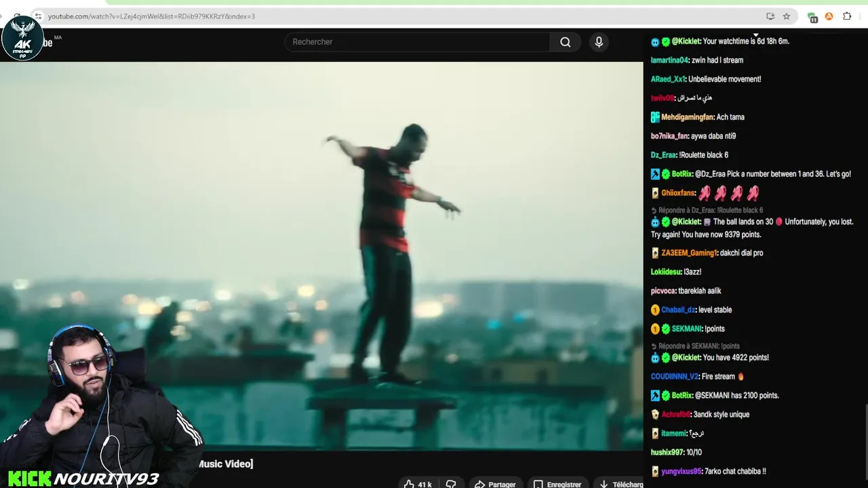Open the browser extensions puzzle icon

click(847, 16)
